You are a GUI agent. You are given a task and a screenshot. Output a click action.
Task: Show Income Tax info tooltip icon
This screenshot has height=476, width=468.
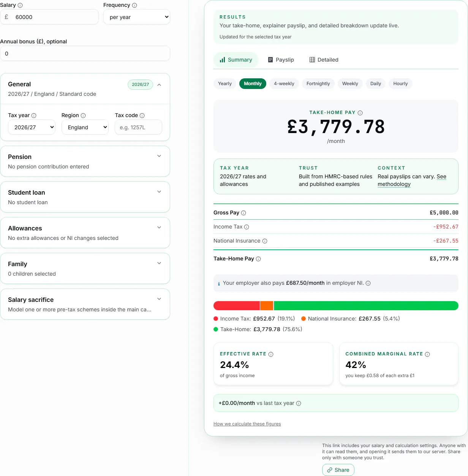[x=247, y=227]
